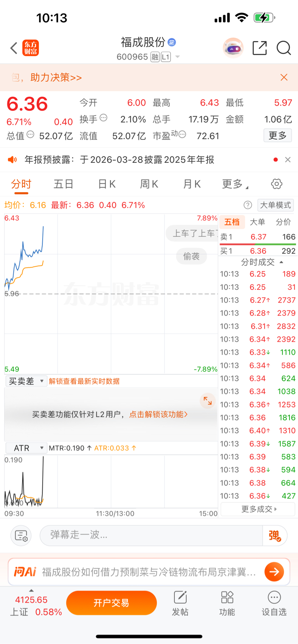Switch to the 分时 tab
Image resolution: width=298 pixels, height=644 pixels.
pyautogui.click(x=21, y=184)
